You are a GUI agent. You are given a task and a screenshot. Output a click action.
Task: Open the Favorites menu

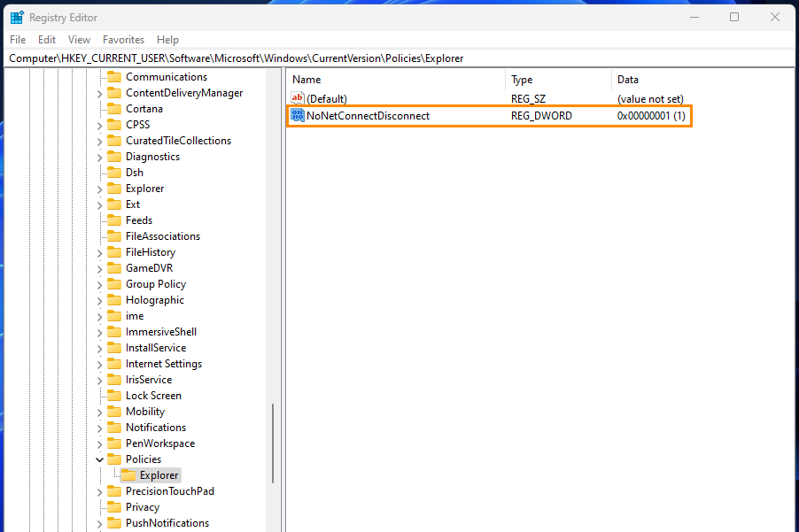[x=123, y=40]
